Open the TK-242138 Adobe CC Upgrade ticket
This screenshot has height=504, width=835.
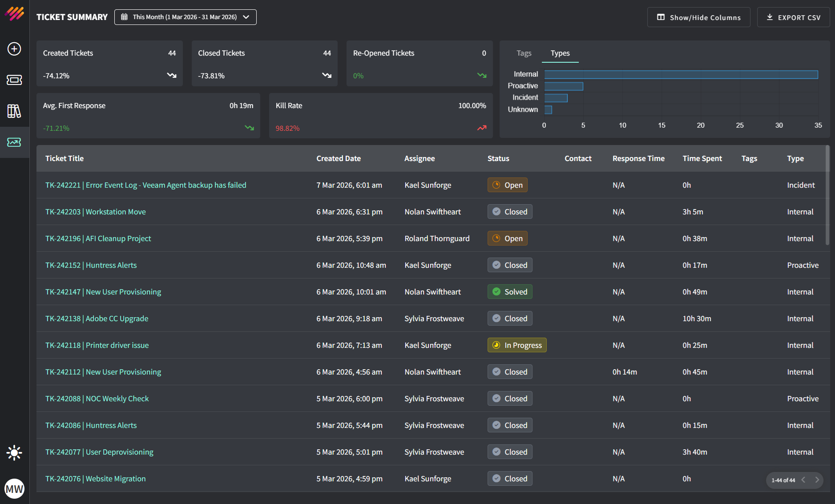[x=97, y=319]
